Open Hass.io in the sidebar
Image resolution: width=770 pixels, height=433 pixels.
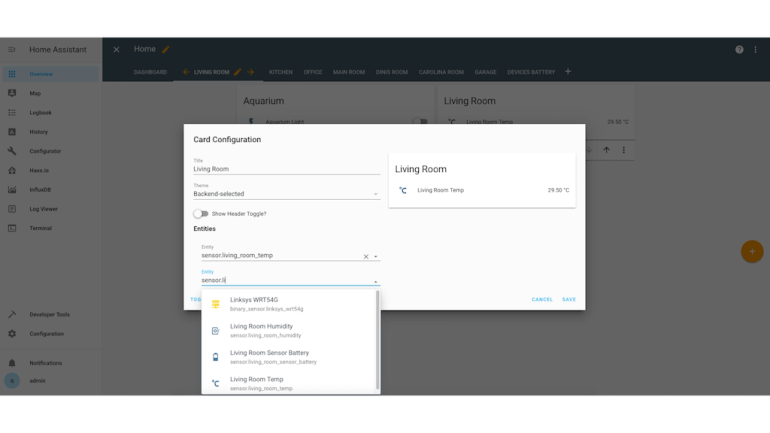coord(51,170)
